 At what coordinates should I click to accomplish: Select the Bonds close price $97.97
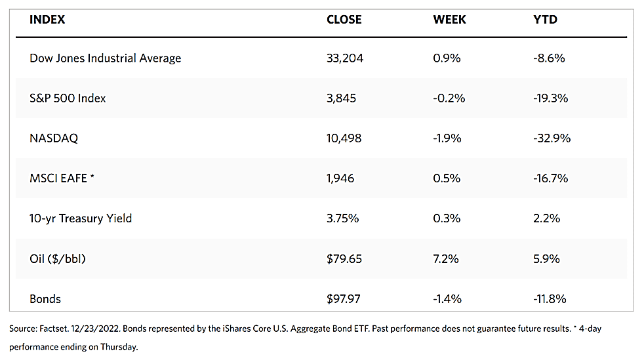click(344, 299)
